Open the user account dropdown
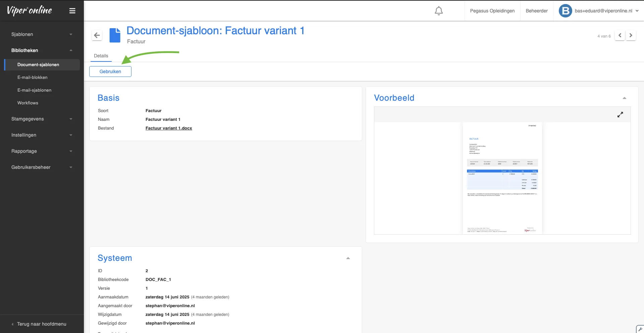The image size is (644, 333). click(x=637, y=11)
